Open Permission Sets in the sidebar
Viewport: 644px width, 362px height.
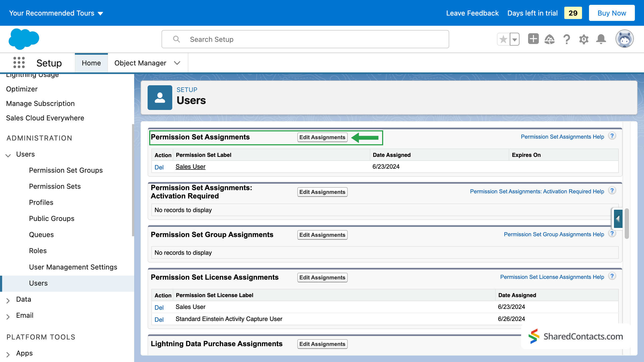55,186
